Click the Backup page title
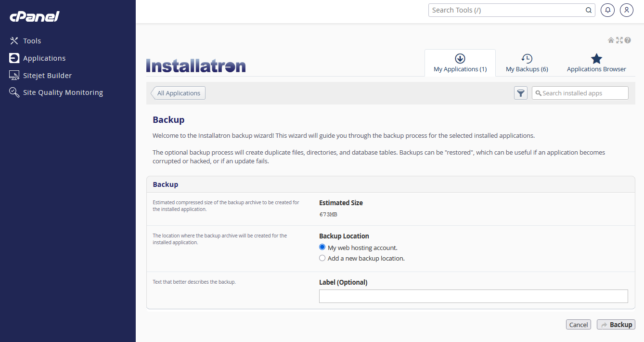This screenshot has width=644, height=342. point(168,120)
